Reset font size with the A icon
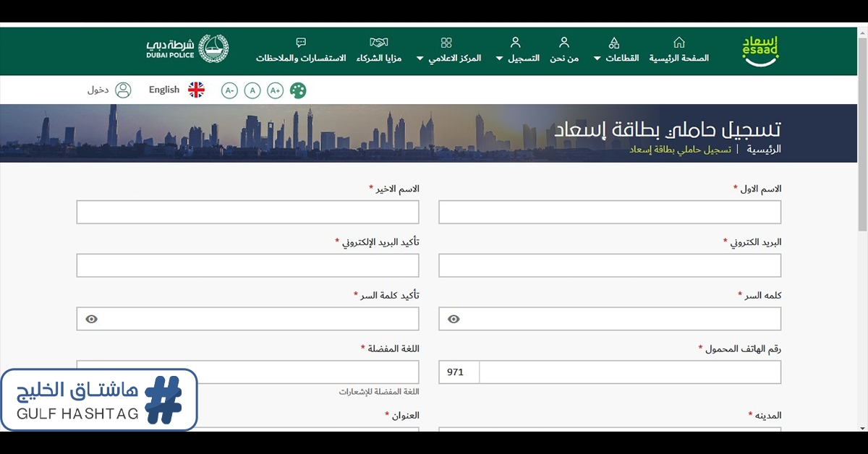The image size is (868, 454). [x=252, y=90]
